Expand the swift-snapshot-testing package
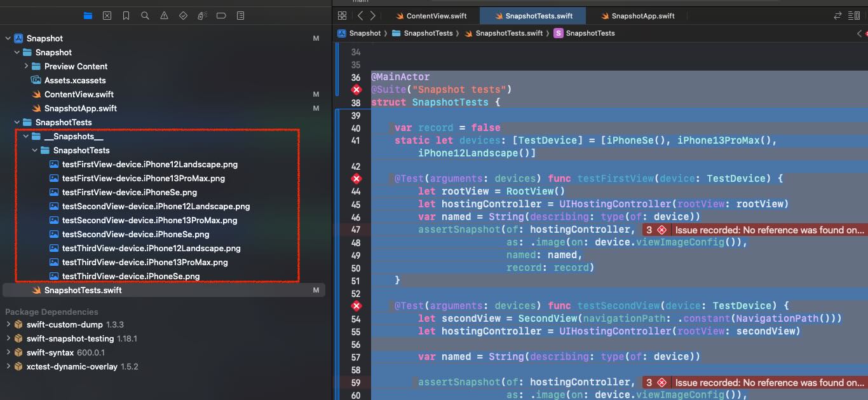The height and width of the screenshot is (400, 868). tap(8, 338)
